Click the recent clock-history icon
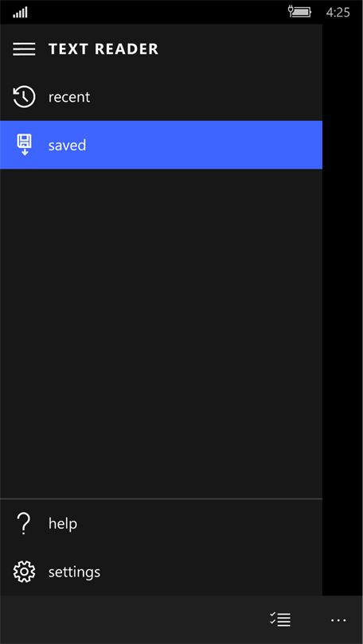 tap(24, 97)
